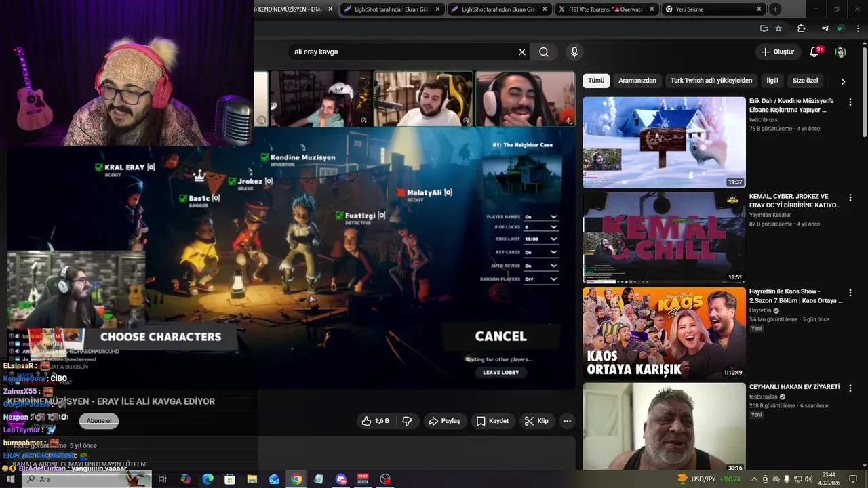Open options for Hayrettin Kaos Show video
The image size is (868, 488).
click(x=850, y=293)
